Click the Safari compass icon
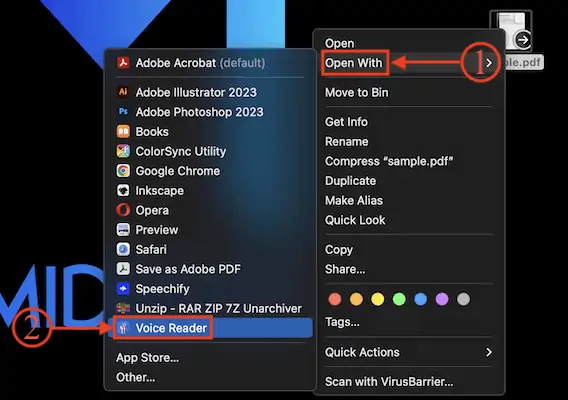This screenshot has height=400, width=568. tap(123, 249)
